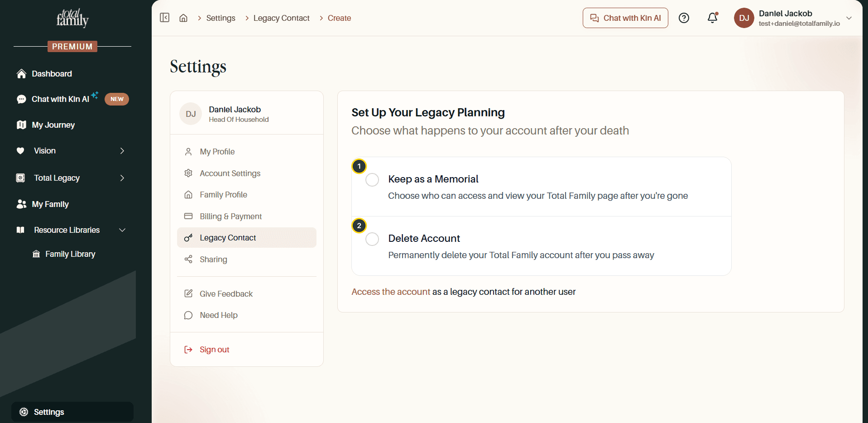868x423 pixels.
Task: Click the Resource Libraries book icon
Action: [20, 230]
